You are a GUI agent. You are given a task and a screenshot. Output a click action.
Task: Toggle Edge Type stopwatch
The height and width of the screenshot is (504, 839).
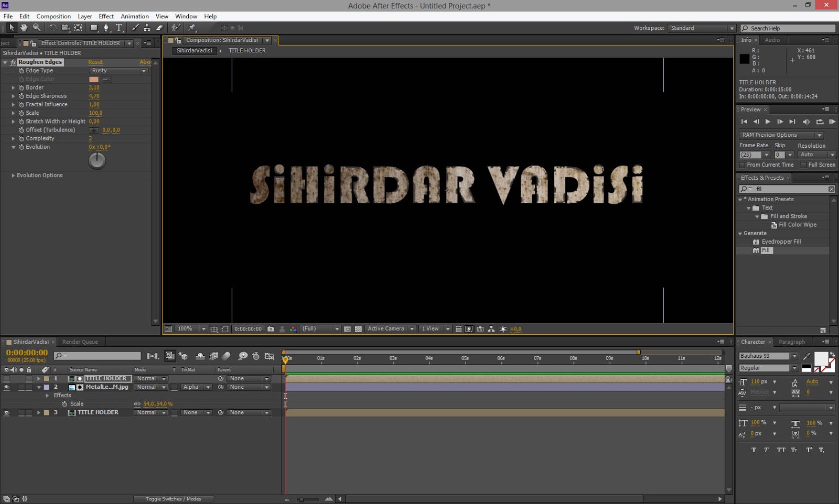21,71
